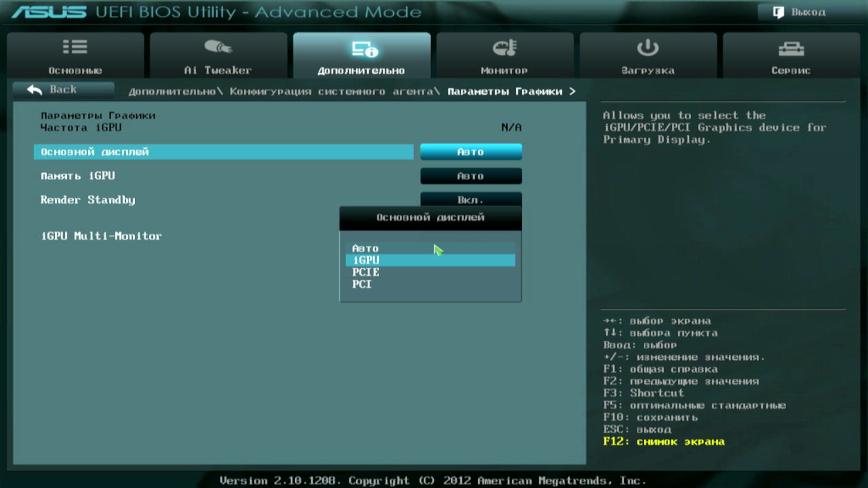
Task: Select the PCI option from the list
Action: [362, 284]
